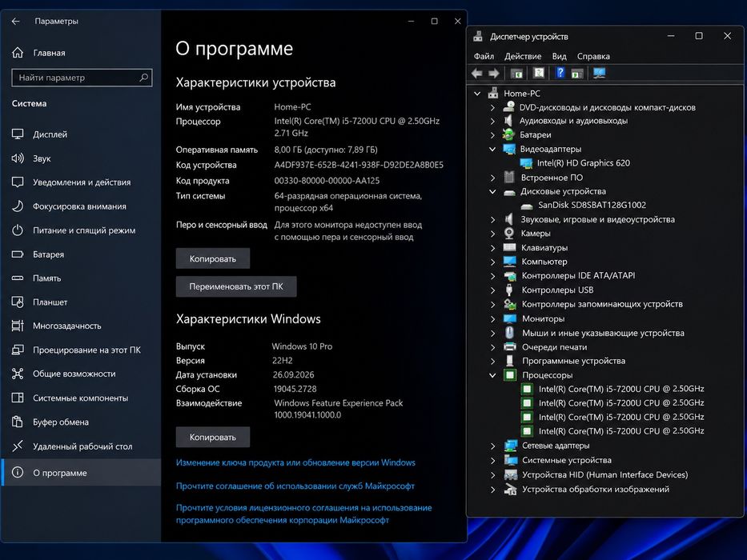The height and width of the screenshot is (560, 747).
Task: Click forward arrow in Device Manager toolbar
Action: [493, 74]
